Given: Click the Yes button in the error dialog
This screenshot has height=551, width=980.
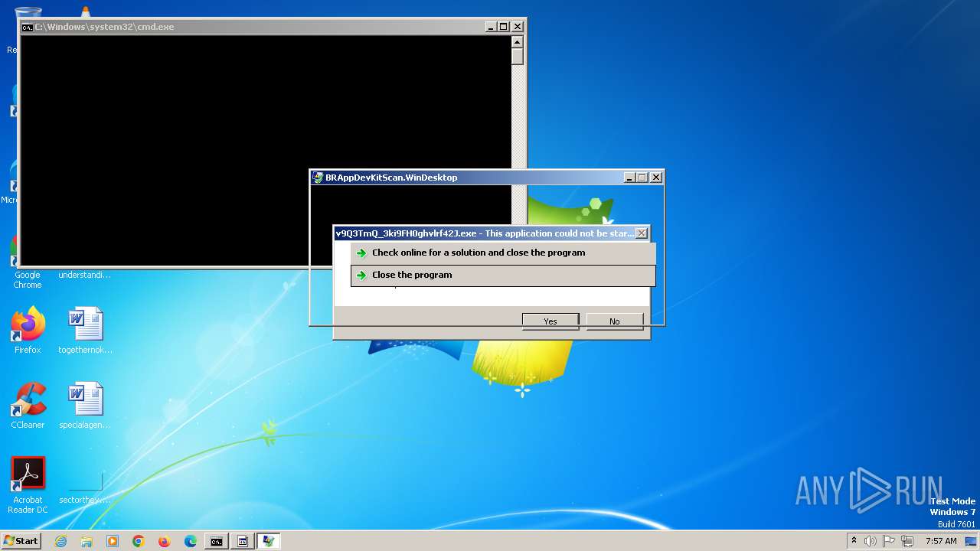Looking at the screenshot, I should [x=550, y=321].
